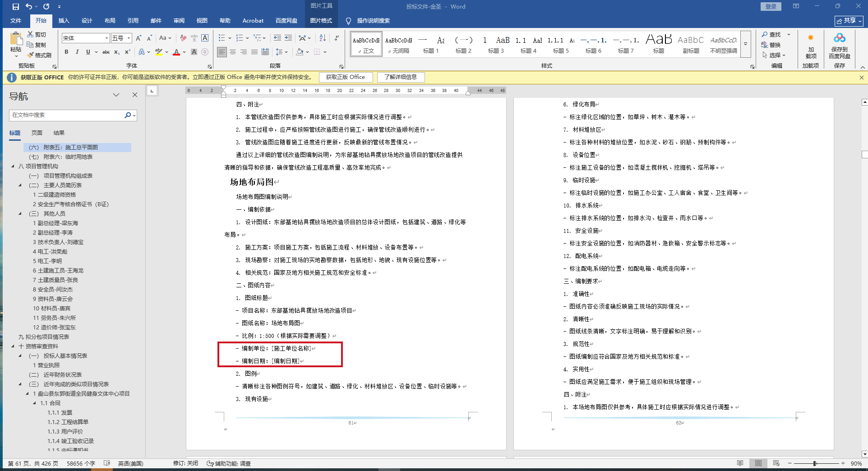This screenshot has height=471, width=868.
Task: Click the zoom slider handle in the status bar
Action: (x=815, y=463)
